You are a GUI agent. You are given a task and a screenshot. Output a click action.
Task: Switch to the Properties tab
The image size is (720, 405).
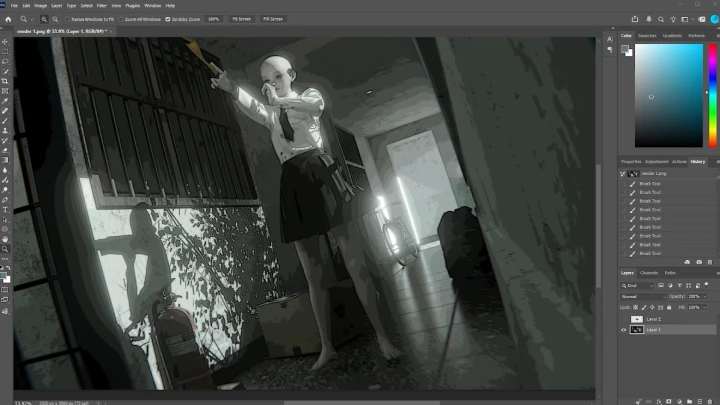click(x=631, y=162)
